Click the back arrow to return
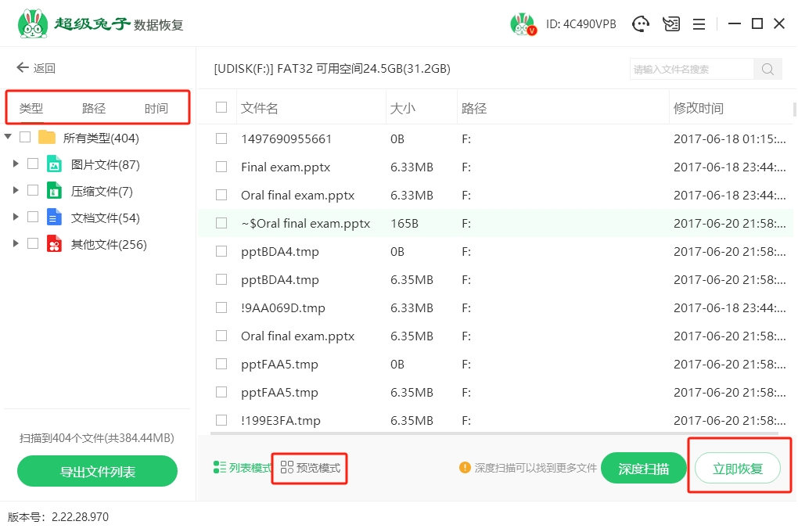The width and height of the screenshot is (798, 532). [23, 68]
